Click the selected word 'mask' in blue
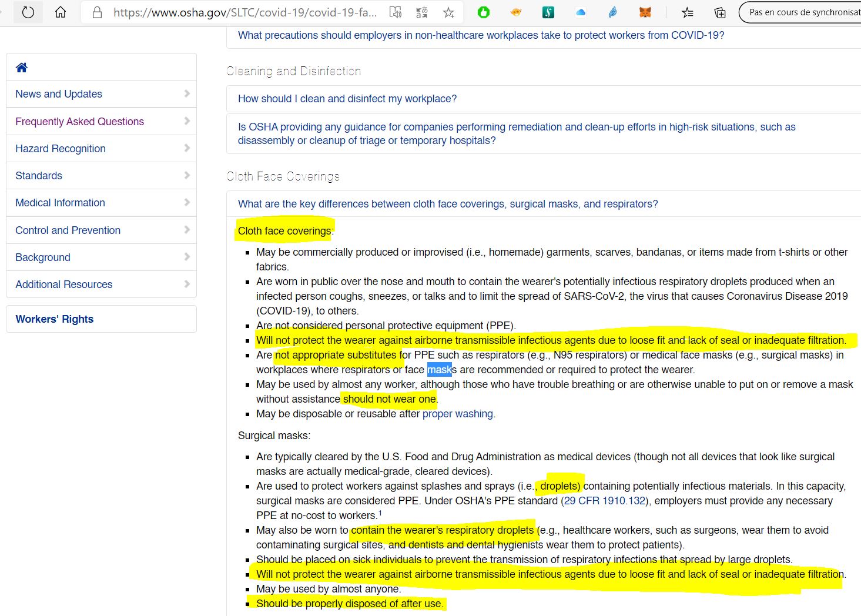861x616 pixels. (x=440, y=370)
